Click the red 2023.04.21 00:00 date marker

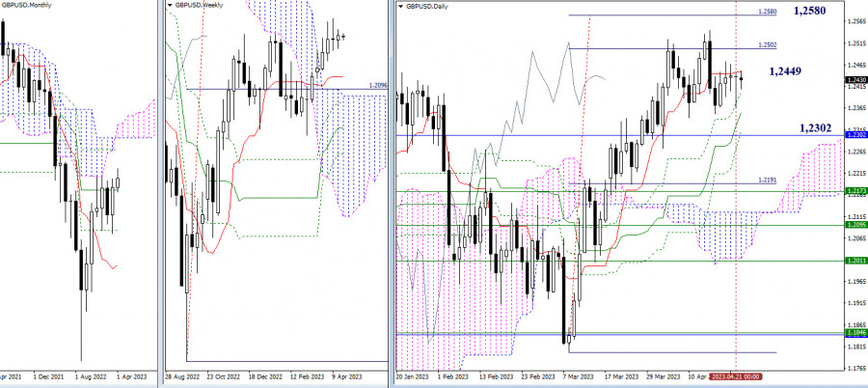click(736, 376)
